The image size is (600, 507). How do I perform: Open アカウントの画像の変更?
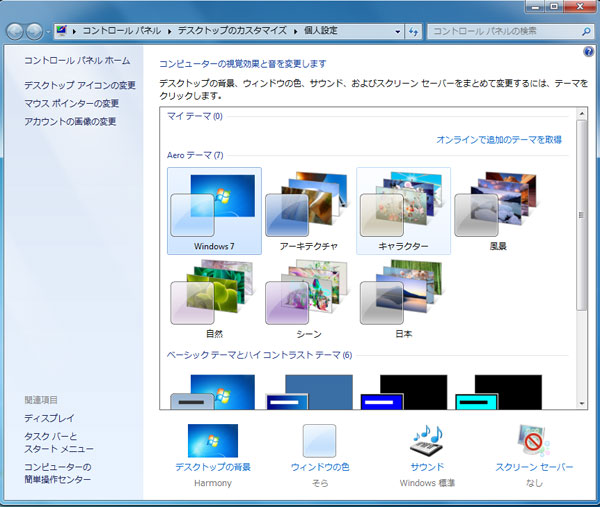coord(70,122)
